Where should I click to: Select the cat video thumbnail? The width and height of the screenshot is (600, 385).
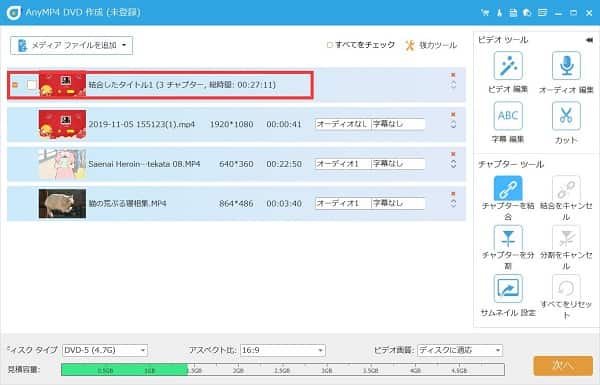pyautogui.click(x=62, y=204)
